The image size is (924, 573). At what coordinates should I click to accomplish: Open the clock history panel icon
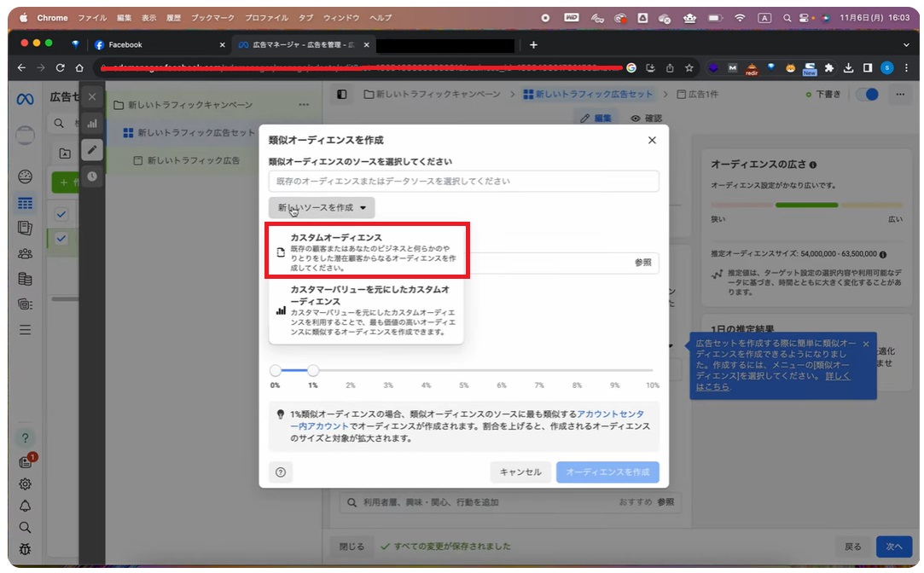pos(92,177)
